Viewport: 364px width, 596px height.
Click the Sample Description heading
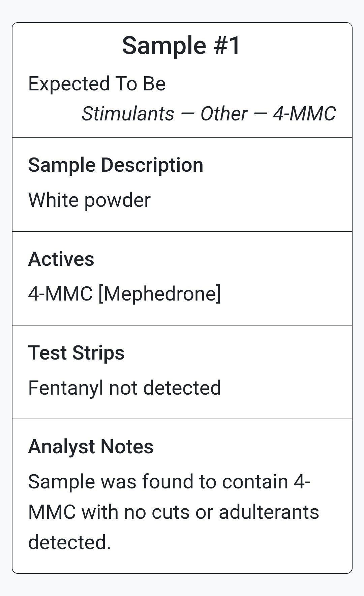coord(116,165)
